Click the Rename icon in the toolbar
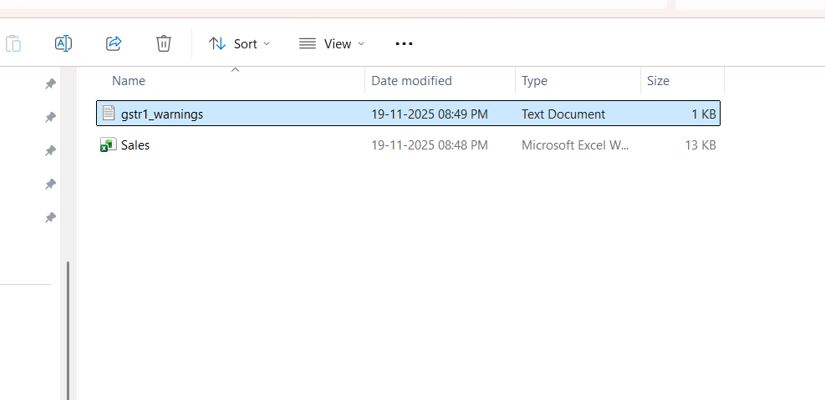 click(63, 43)
